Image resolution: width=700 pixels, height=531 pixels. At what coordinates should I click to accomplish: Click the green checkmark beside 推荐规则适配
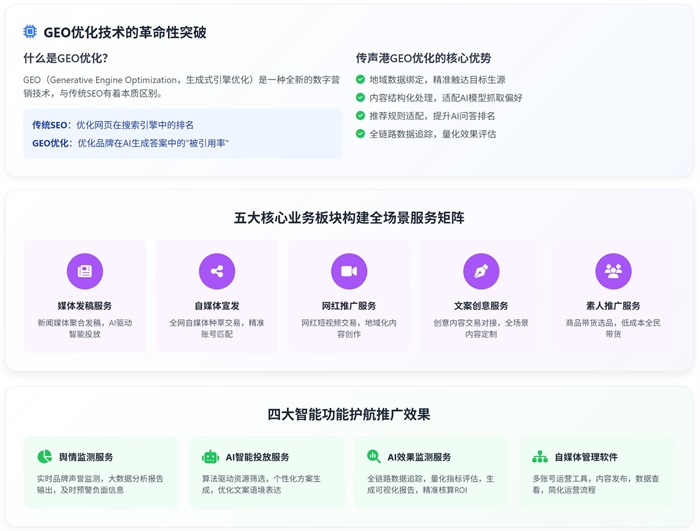pyautogui.click(x=361, y=116)
